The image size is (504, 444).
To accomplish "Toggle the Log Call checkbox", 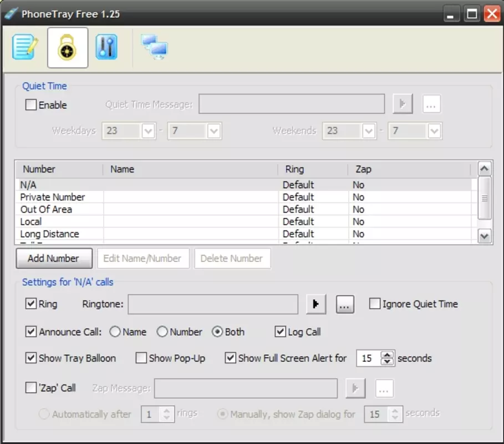I will pos(281,332).
